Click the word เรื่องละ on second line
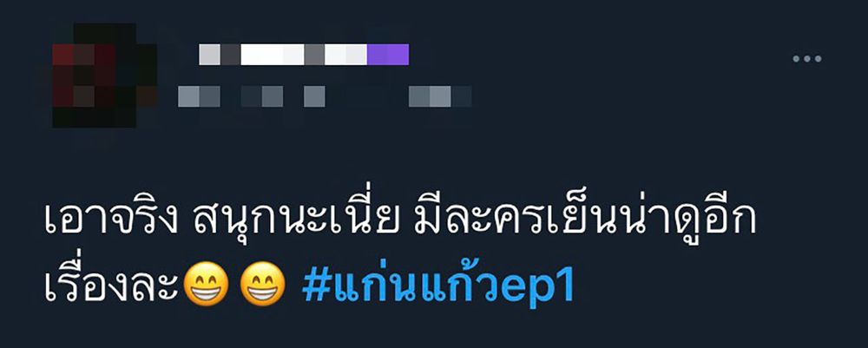Viewport: 868px width, 348px height. point(112,286)
